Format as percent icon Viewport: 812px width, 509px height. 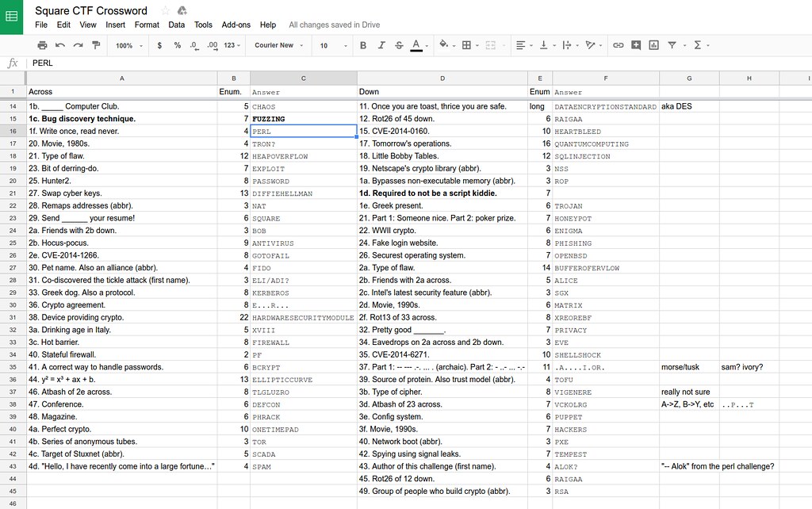[177, 45]
